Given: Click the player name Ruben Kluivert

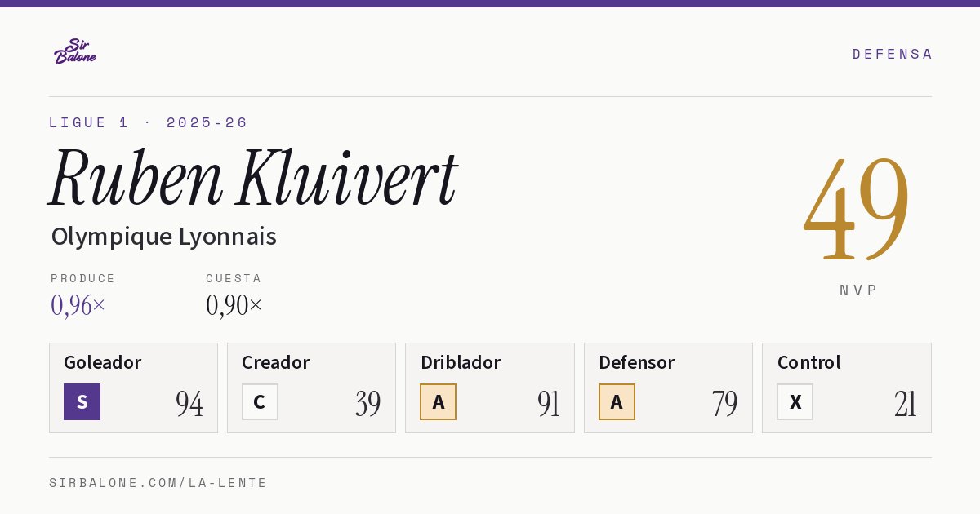Looking at the screenshot, I should point(253,178).
